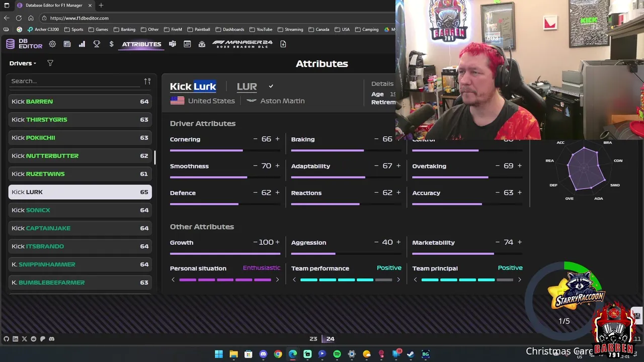
Task: Select driver Kick POKIICHII
Action: point(80,138)
